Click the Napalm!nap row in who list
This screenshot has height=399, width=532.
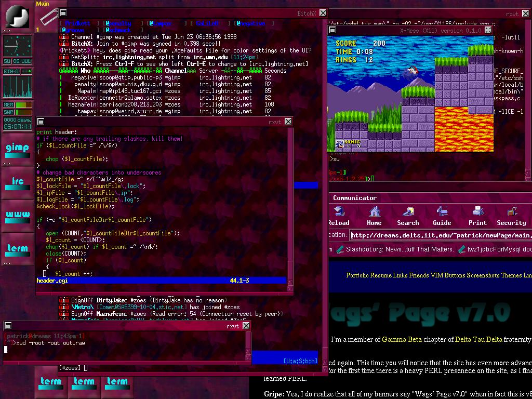171,91
